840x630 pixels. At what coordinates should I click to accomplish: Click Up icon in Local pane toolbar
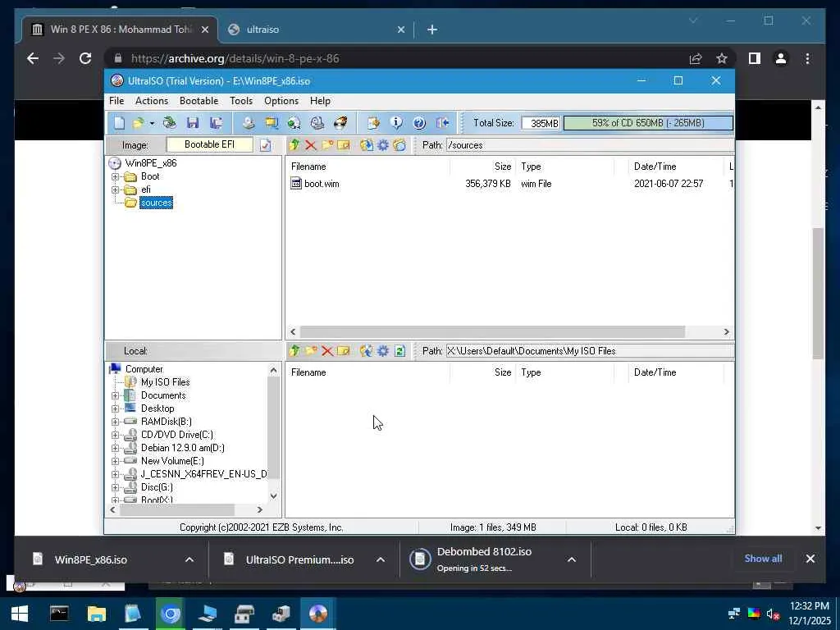pos(294,351)
